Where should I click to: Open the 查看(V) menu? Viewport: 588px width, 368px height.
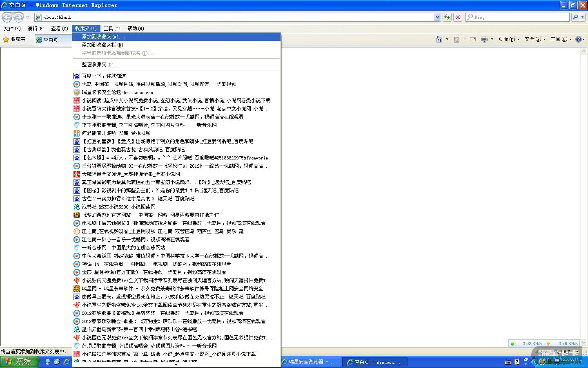[59, 29]
